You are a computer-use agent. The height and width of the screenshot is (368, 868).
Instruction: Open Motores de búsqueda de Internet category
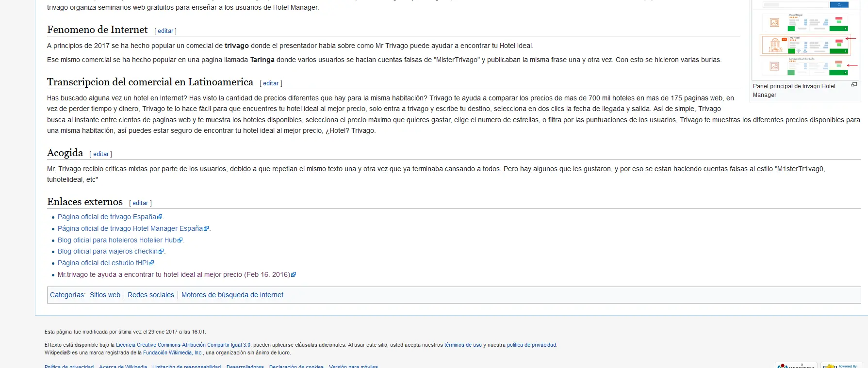pos(232,295)
